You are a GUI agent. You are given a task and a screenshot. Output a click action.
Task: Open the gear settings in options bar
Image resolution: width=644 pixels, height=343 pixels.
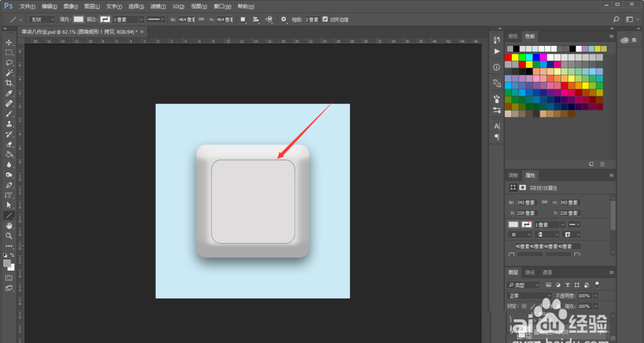coord(283,19)
